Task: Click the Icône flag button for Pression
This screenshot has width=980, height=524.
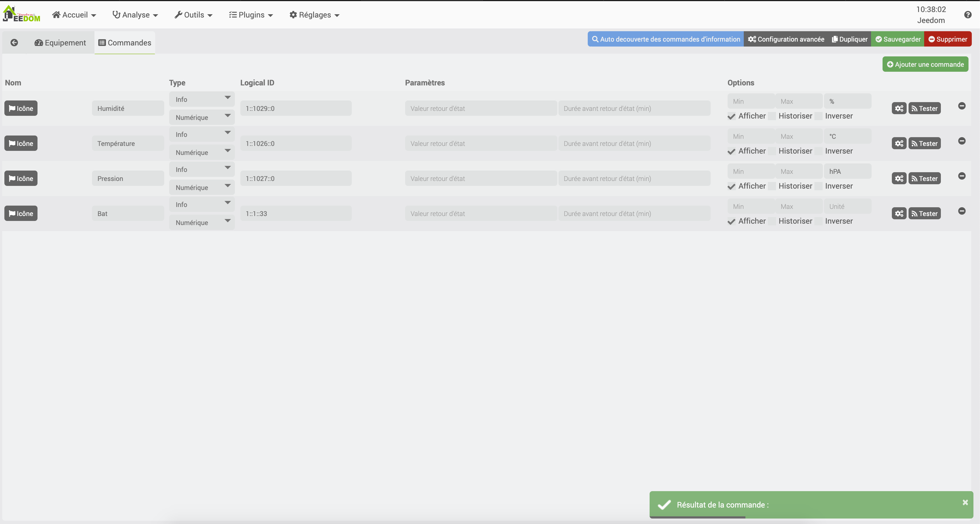Action: [21, 178]
